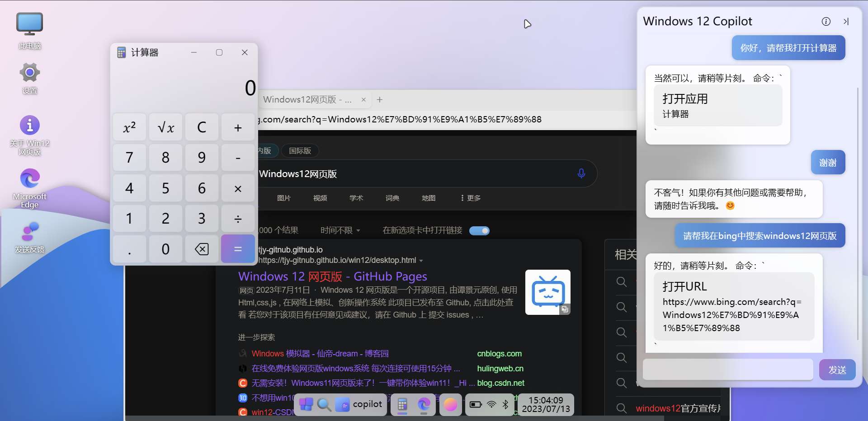Launch Calculator from the taskbar

(402, 405)
